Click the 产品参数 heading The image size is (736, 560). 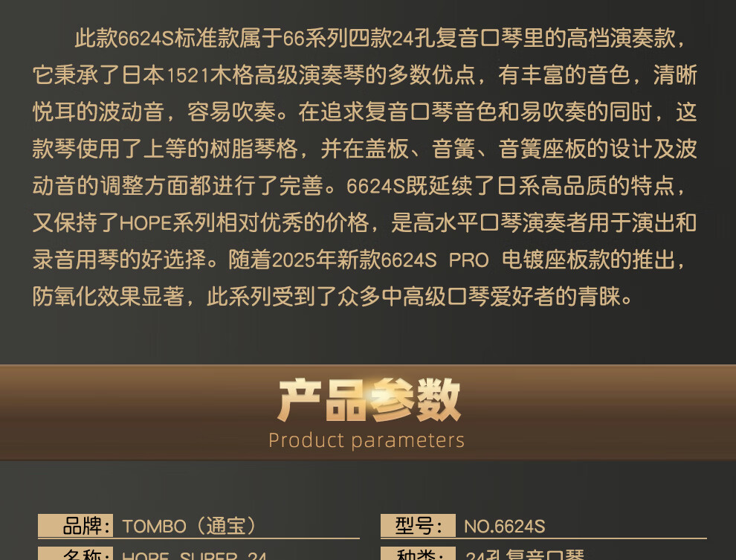(369, 400)
